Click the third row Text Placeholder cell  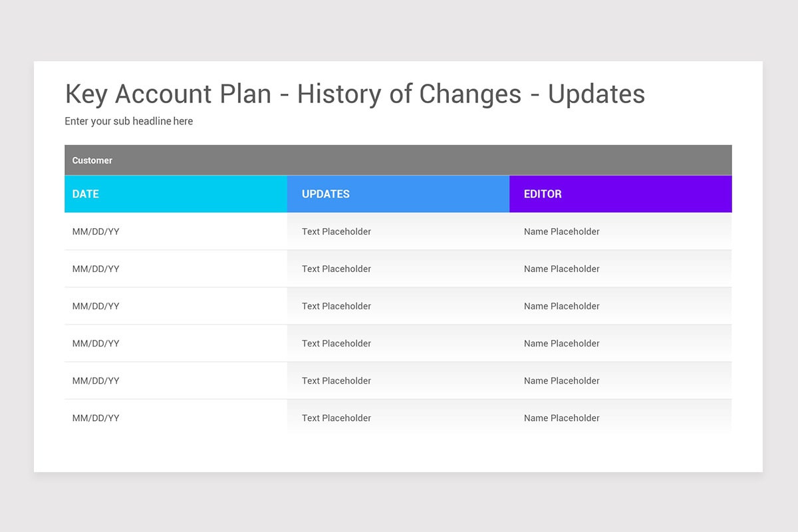(336, 306)
